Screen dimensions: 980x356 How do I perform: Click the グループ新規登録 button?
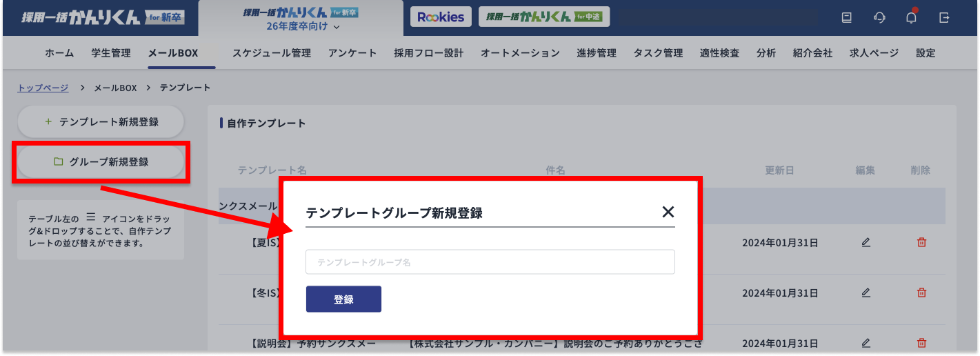click(101, 162)
